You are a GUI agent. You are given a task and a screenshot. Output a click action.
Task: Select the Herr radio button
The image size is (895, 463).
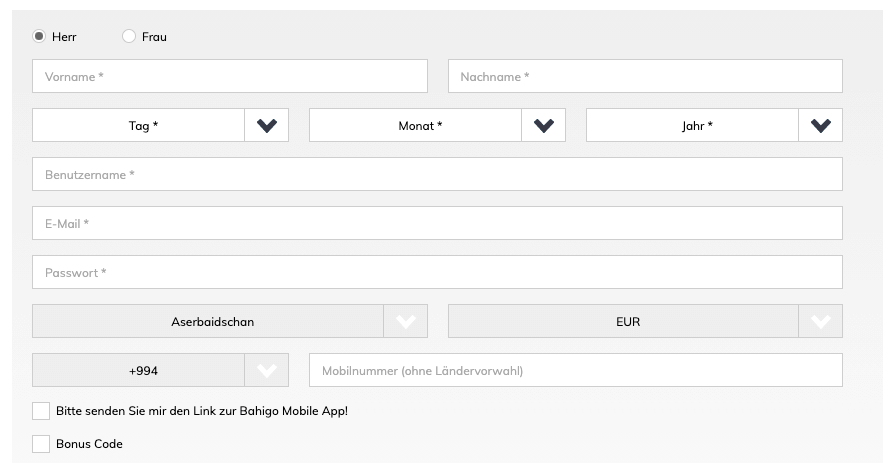point(39,37)
